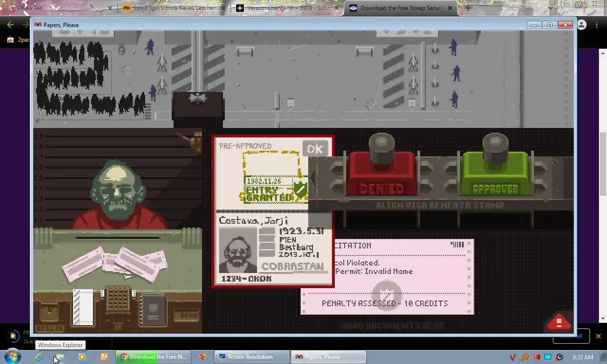Click the red icon before Screen Resolution taskbar button
The height and width of the screenshot is (364, 607).
(x=202, y=357)
